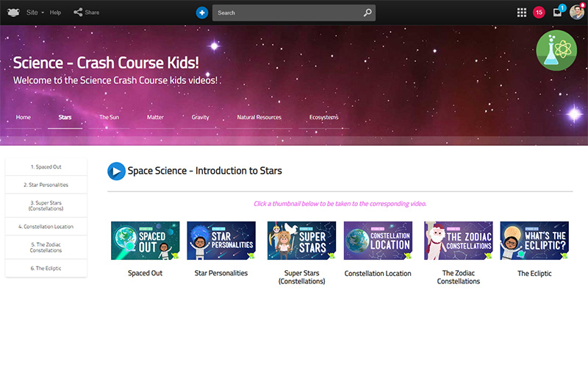Open the inbox messages icon
Image resolution: width=588 pixels, height=368 pixels.
558,13
